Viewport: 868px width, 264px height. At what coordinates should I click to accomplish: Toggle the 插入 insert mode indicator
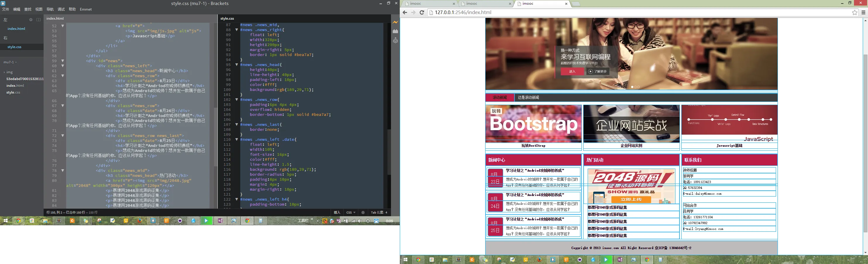[337, 212]
